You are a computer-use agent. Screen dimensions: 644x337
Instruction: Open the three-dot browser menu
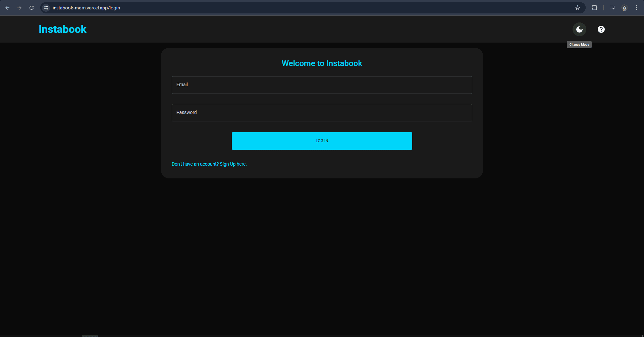pyautogui.click(x=637, y=7)
